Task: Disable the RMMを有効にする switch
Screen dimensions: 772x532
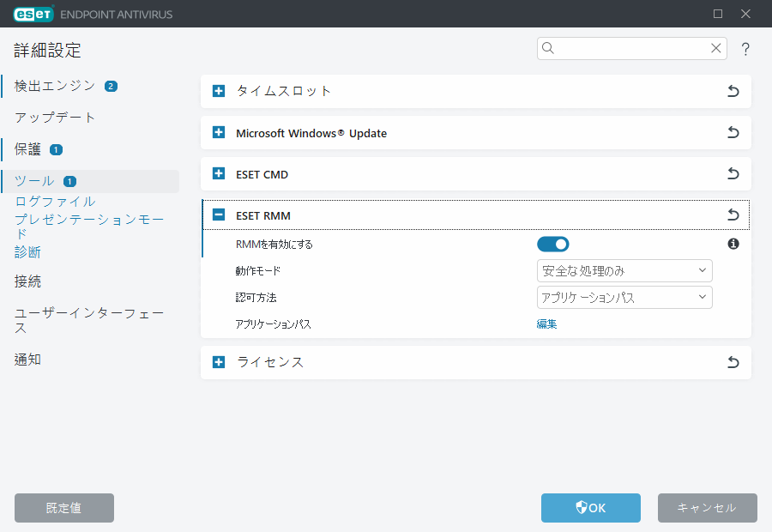Action: pyautogui.click(x=553, y=244)
